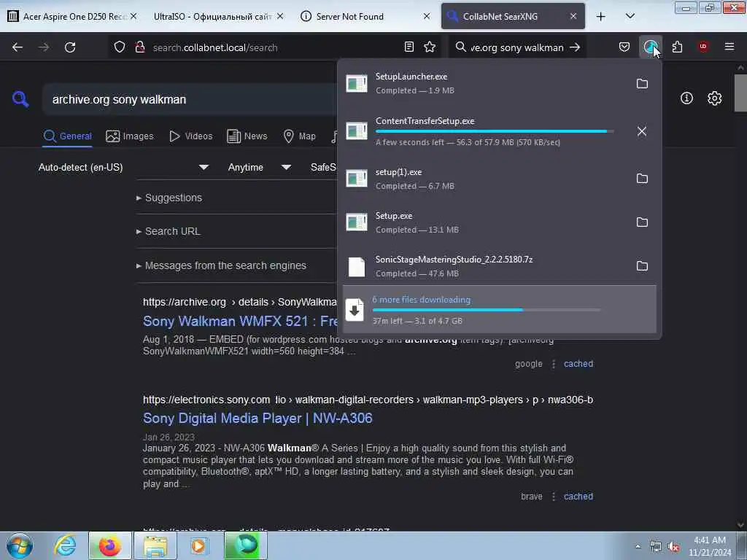
Task: Open the Firefox hamburger menu
Action: 729,47
